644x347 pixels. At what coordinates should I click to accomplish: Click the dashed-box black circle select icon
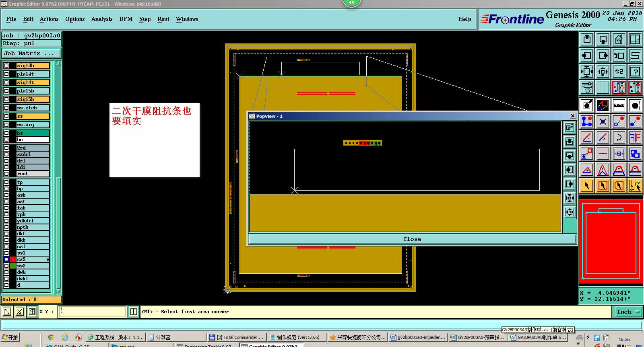click(x=635, y=105)
